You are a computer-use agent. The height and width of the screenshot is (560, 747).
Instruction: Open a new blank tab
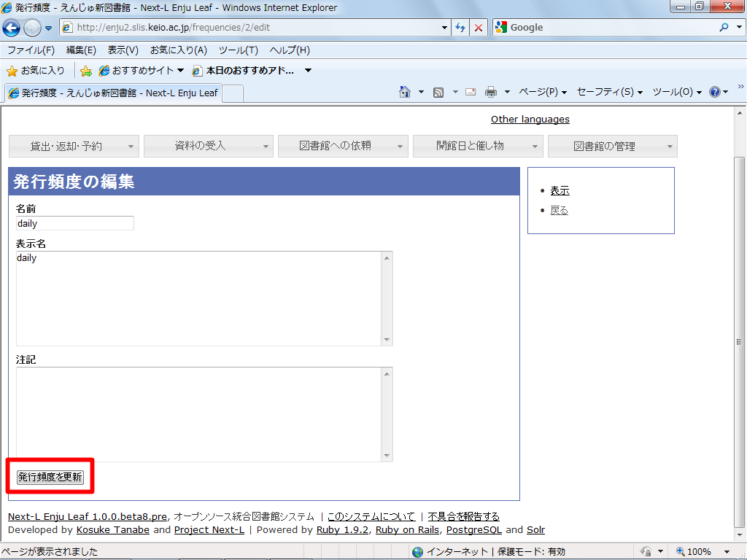coord(233,93)
